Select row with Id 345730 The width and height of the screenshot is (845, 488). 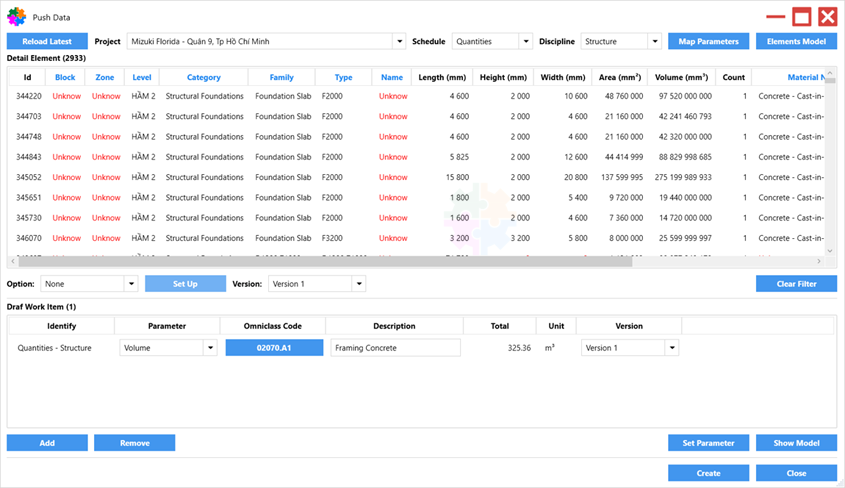click(x=416, y=218)
